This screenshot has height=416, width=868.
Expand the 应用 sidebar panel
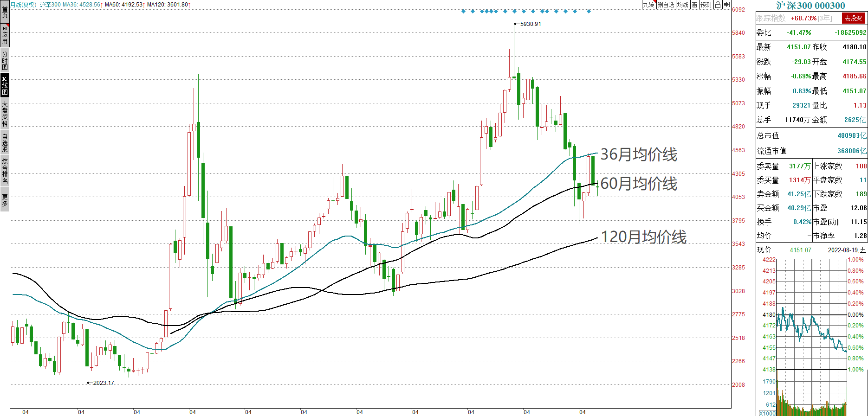(x=5, y=35)
